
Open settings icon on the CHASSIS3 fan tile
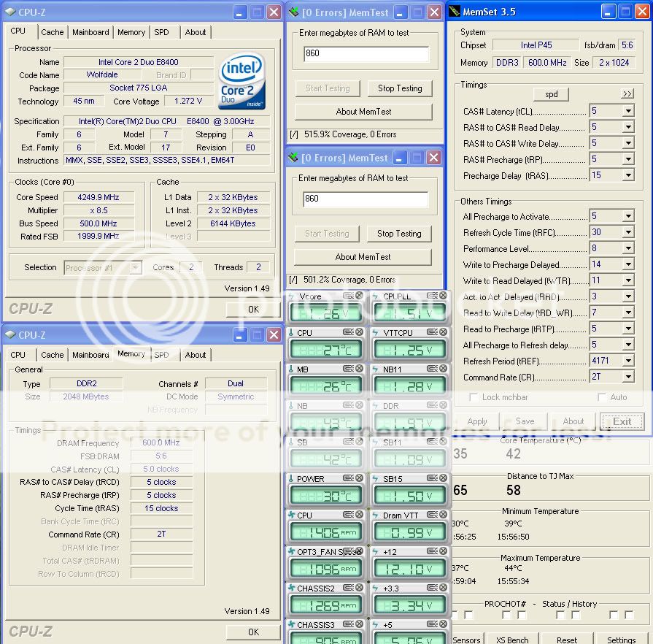point(348,624)
